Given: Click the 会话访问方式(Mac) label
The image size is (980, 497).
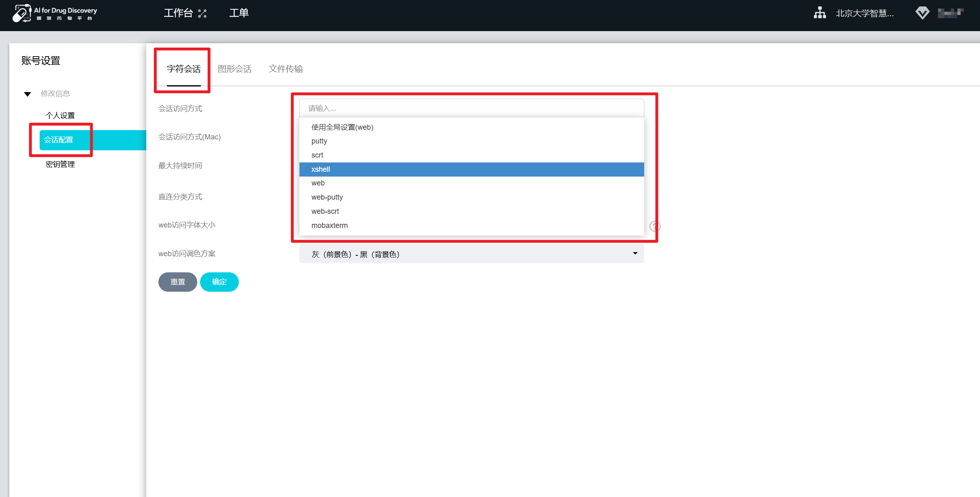Looking at the screenshot, I should [190, 137].
